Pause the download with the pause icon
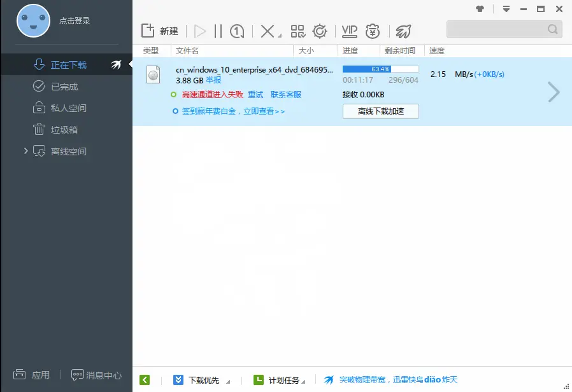 tap(218, 31)
